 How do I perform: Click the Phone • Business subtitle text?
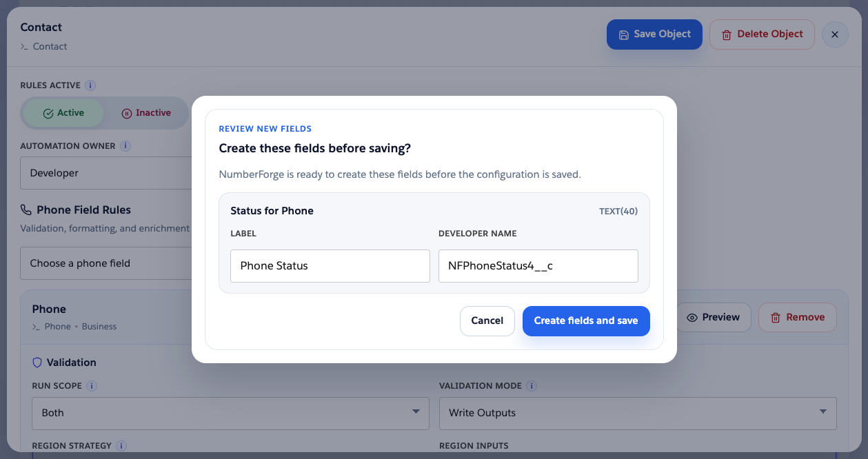81,327
